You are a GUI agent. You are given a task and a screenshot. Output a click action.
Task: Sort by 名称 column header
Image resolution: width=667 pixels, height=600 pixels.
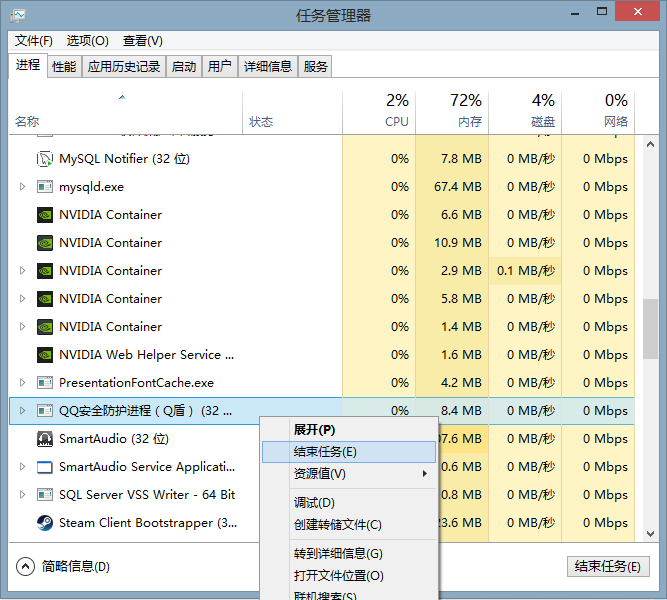coord(125,113)
